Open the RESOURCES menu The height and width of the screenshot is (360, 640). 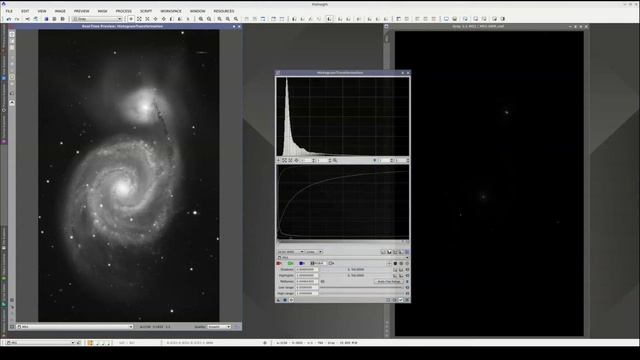pos(224,11)
